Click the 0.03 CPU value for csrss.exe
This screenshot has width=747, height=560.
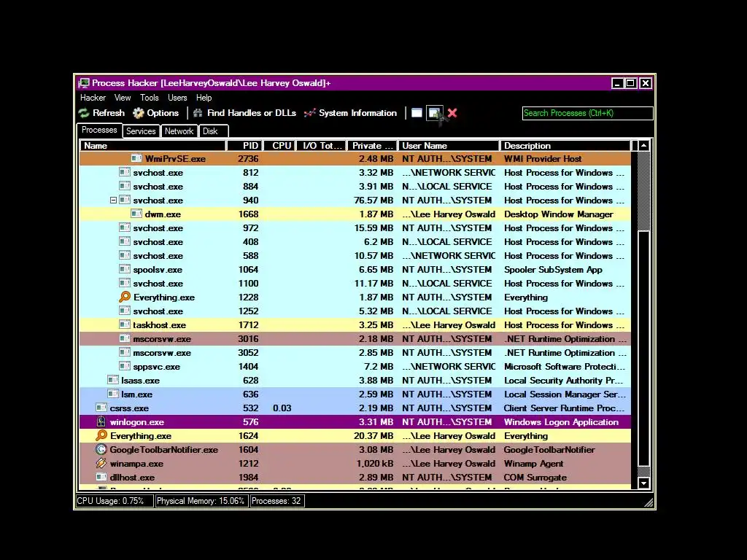282,408
